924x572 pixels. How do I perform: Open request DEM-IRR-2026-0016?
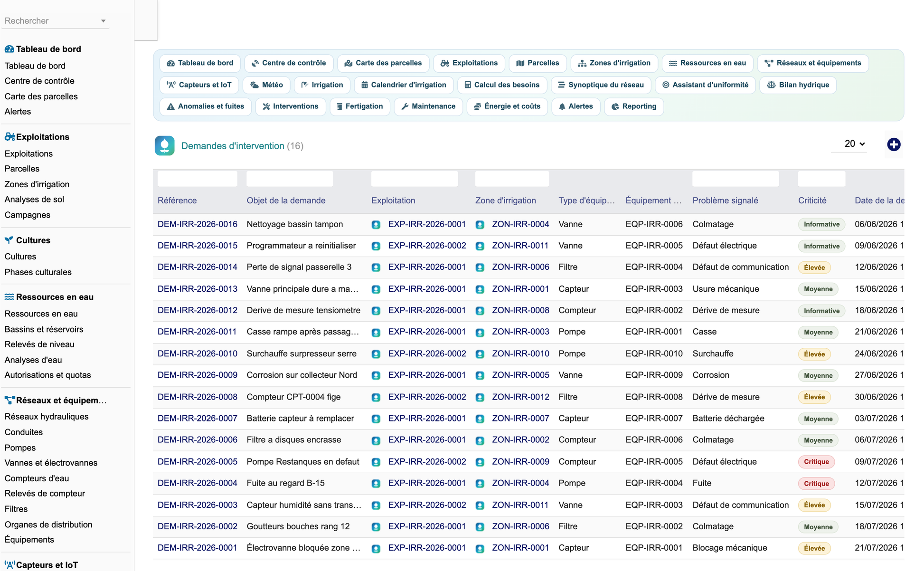tap(197, 224)
